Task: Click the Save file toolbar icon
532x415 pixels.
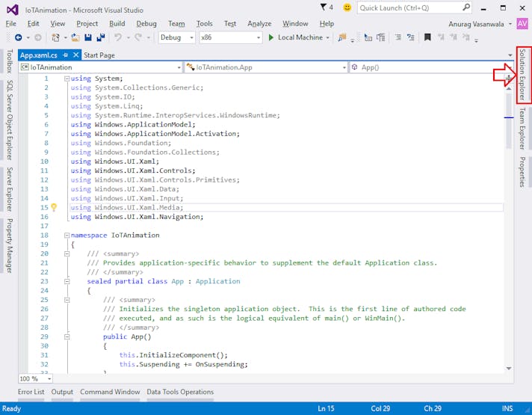Action: tap(88, 37)
